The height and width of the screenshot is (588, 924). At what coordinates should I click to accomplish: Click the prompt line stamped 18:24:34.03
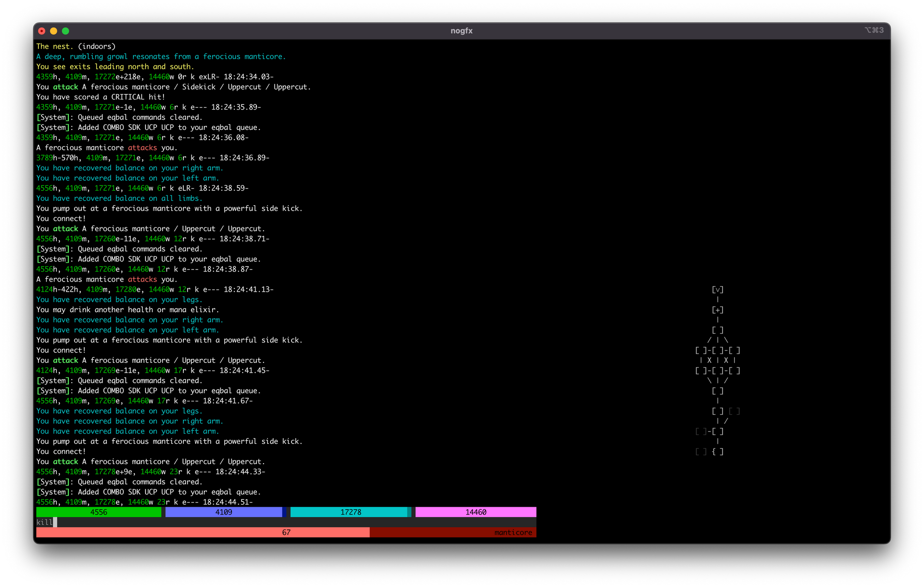pos(155,77)
